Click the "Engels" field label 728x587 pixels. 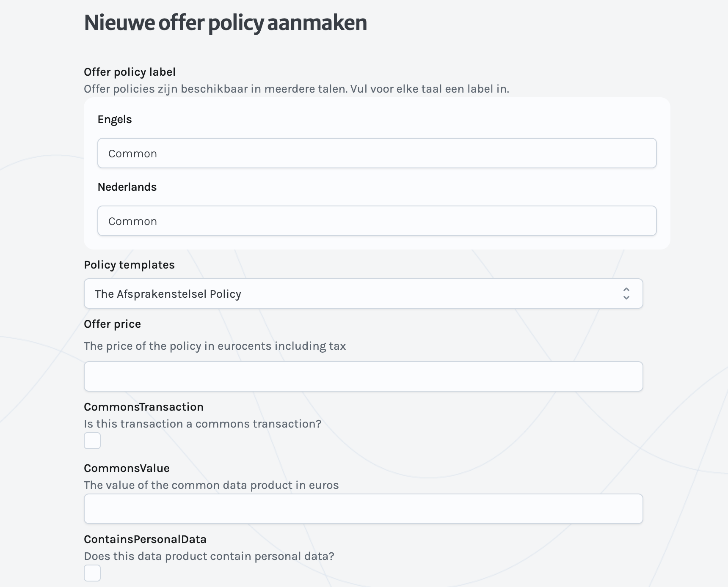point(115,120)
